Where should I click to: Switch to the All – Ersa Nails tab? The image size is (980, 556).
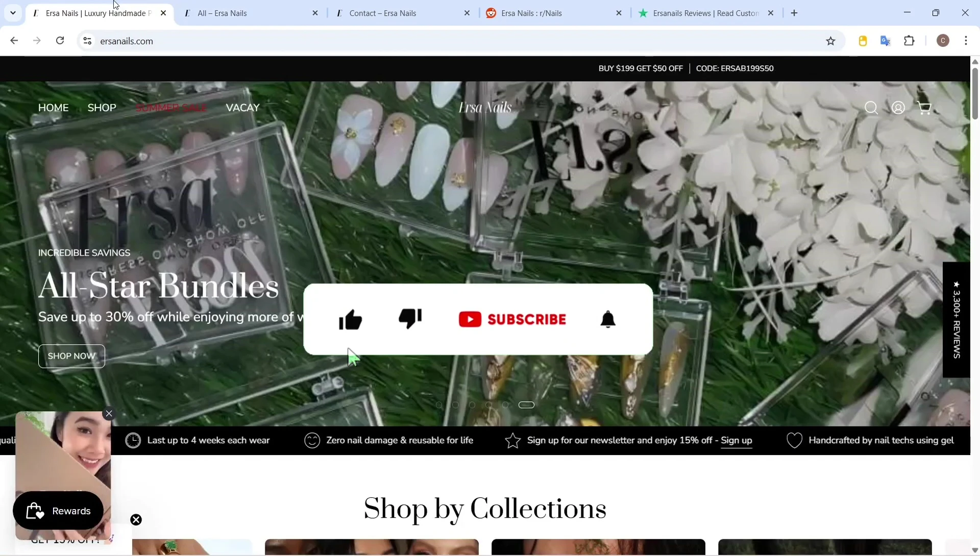pos(250,13)
